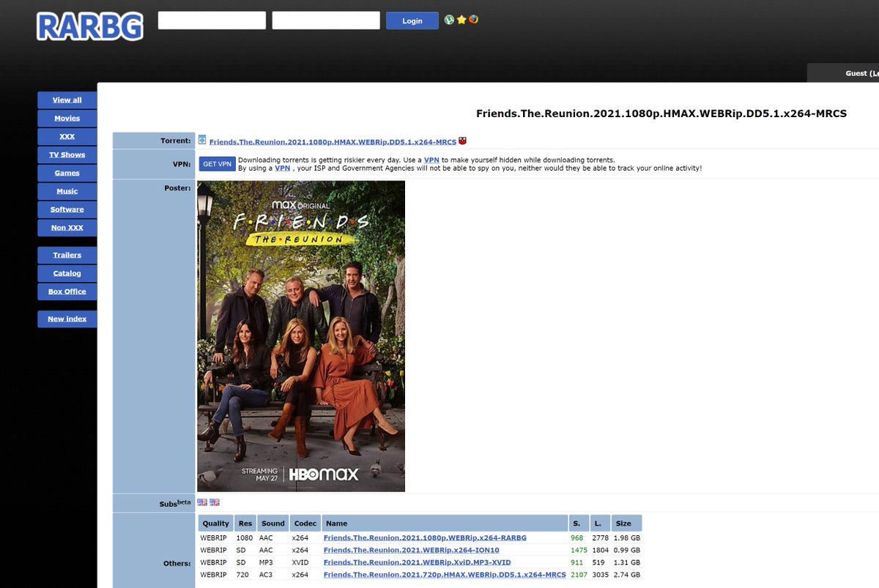Open the Software category
Image resolution: width=879 pixels, height=588 pixels.
67,209
